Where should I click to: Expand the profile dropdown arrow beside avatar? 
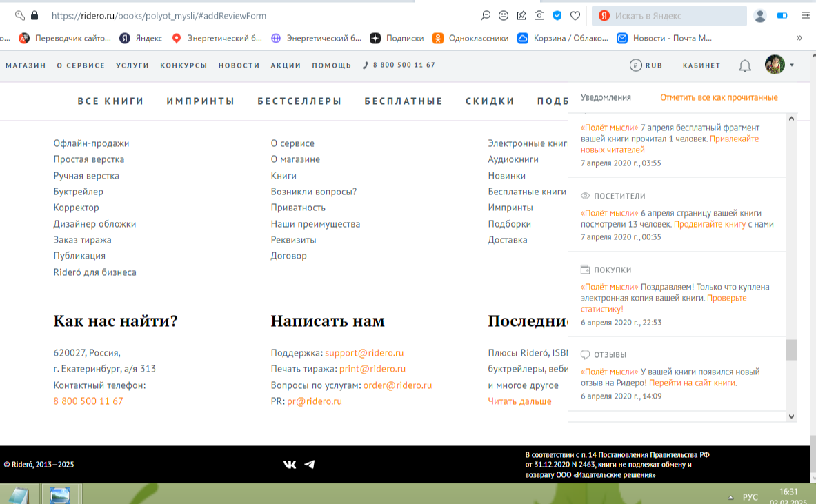792,65
